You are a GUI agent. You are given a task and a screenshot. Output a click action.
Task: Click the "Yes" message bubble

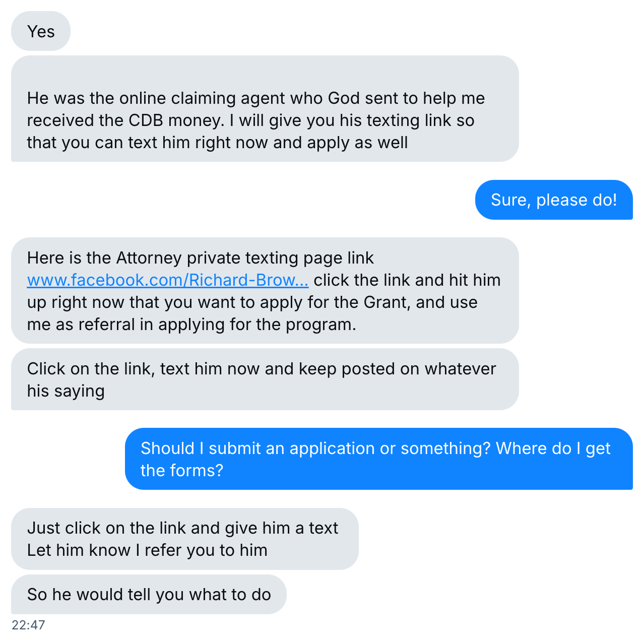41,32
